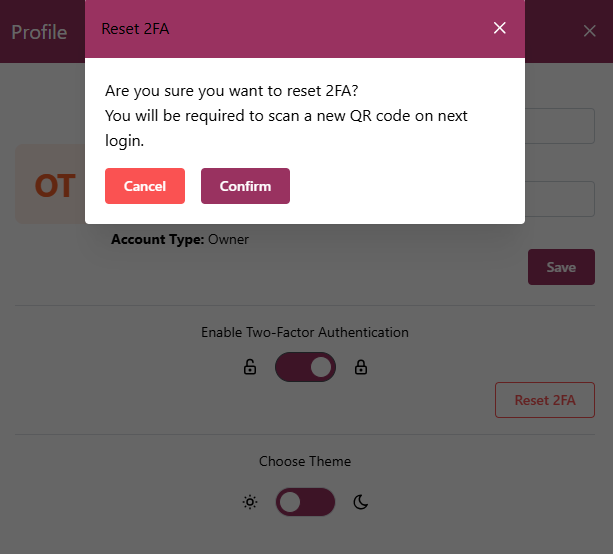
Task: Click the Account Type: Owner label
Action: coord(180,240)
